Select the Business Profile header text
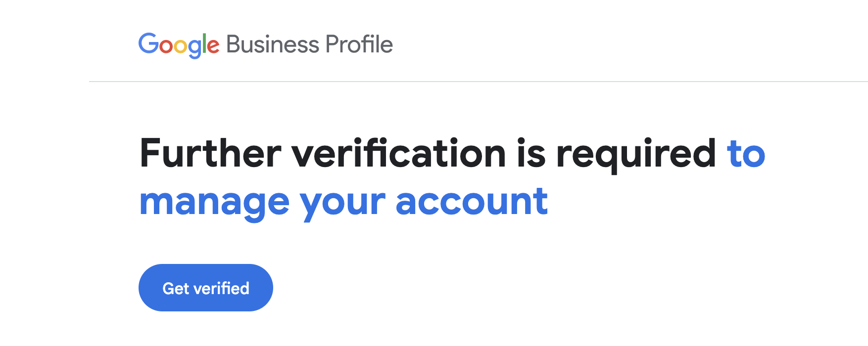The width and height of the screenshot is (868, 346). coord(309,44)
